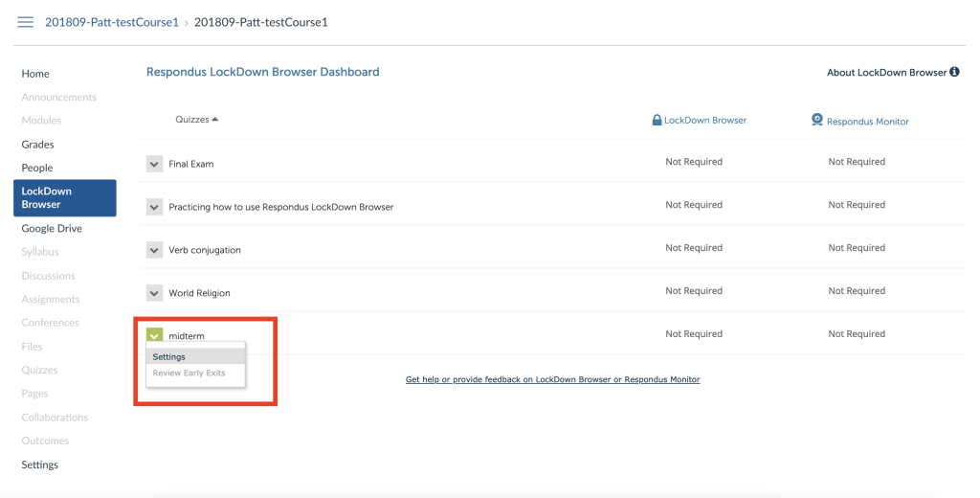Screen dimensions: 980x498
Task: Click the Verb conjugation quiz name
Action: [205, 250]
